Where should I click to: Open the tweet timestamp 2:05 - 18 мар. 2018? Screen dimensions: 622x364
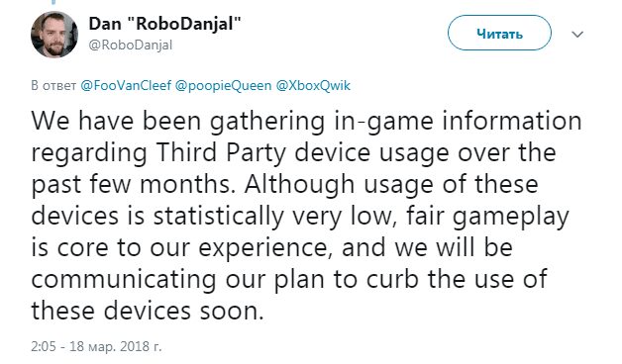(x=96, y=346)
